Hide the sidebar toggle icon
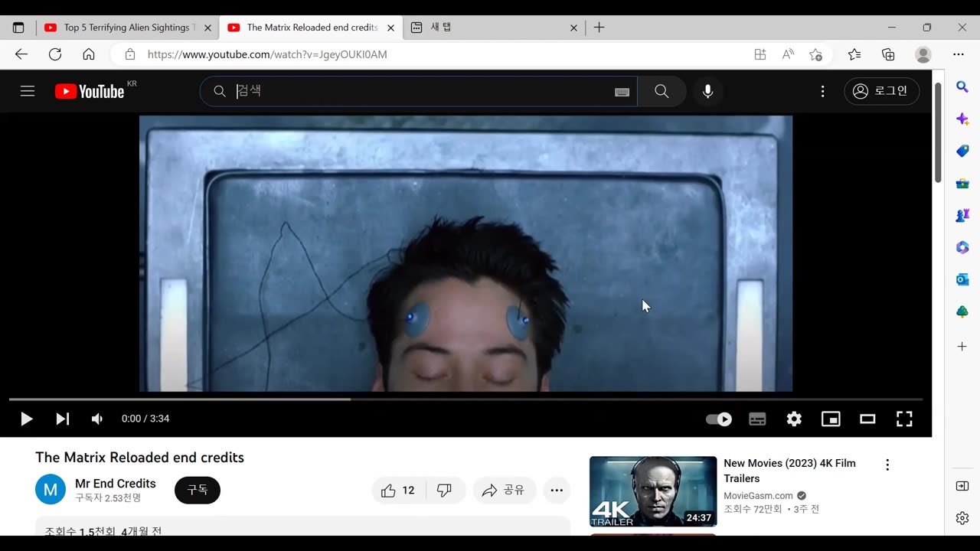The image size is (980, 551). [x=962, y=486]
